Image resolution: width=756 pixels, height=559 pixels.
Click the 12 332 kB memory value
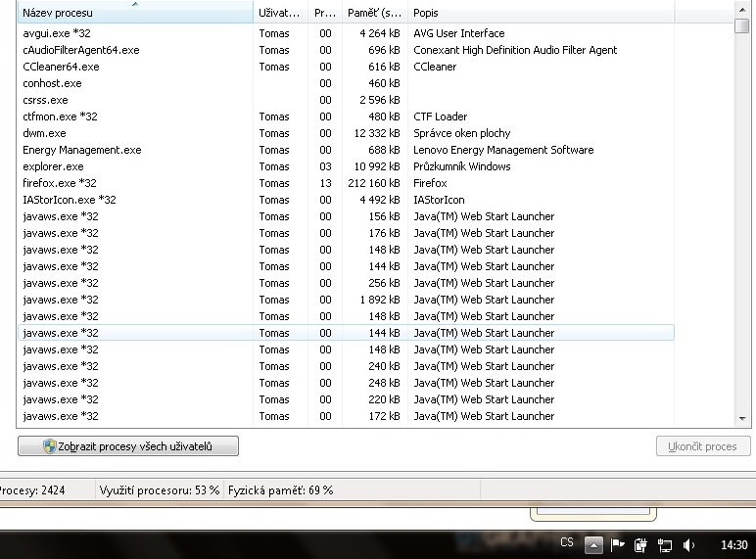[377, 133]
